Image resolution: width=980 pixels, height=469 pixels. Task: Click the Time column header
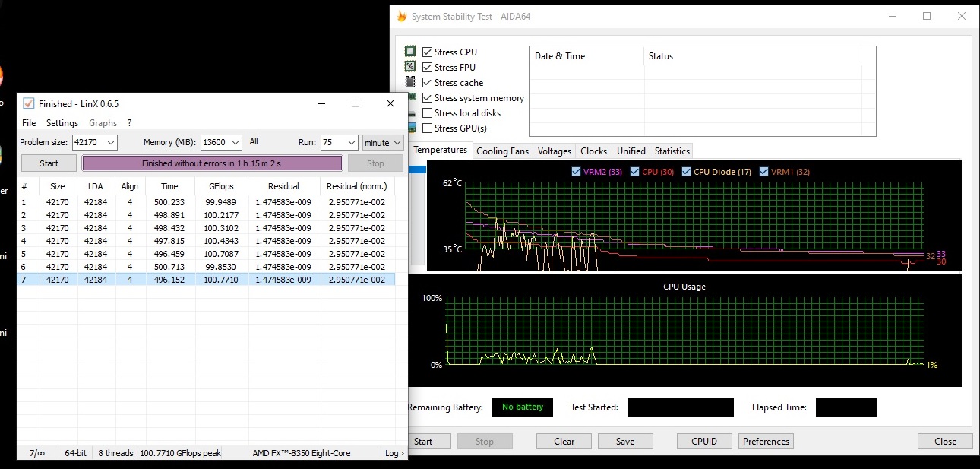(170, 186)
